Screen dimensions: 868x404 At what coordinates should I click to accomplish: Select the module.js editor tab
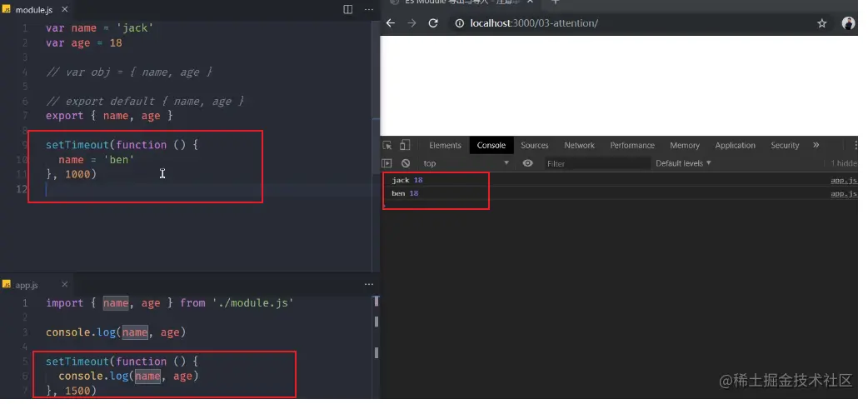click(37, 9)
